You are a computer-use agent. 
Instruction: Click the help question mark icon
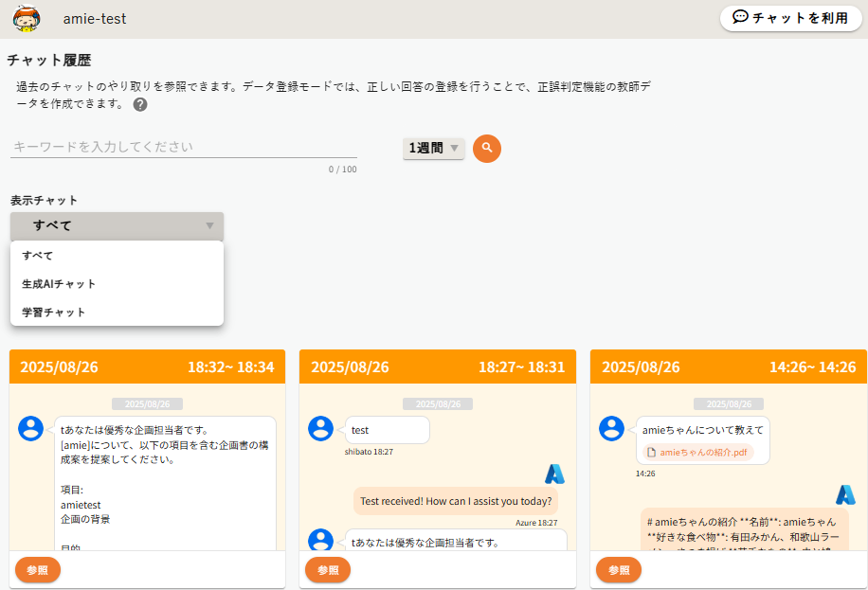click(x=140, y=104)
